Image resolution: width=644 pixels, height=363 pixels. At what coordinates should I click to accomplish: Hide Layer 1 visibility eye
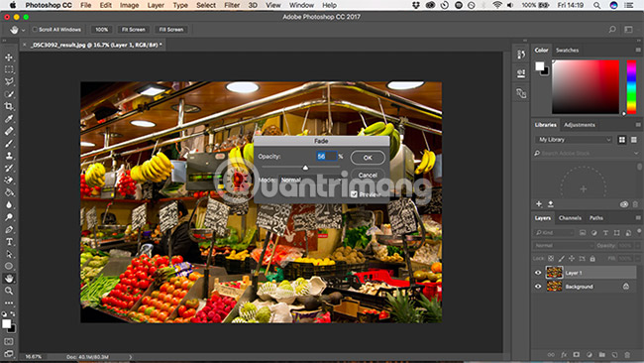(538, 273)
